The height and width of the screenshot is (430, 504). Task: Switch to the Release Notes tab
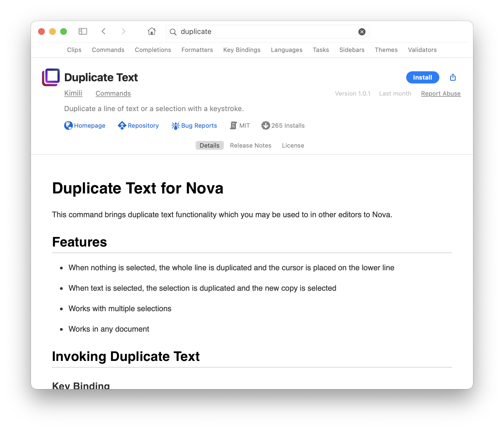pos(250,145)
